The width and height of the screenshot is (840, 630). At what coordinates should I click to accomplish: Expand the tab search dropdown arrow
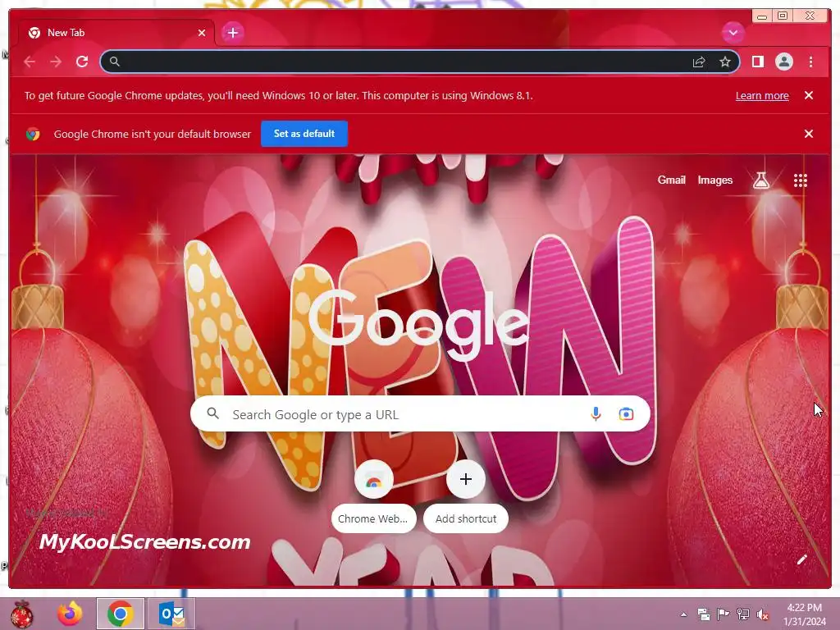(x=733, y=33)
